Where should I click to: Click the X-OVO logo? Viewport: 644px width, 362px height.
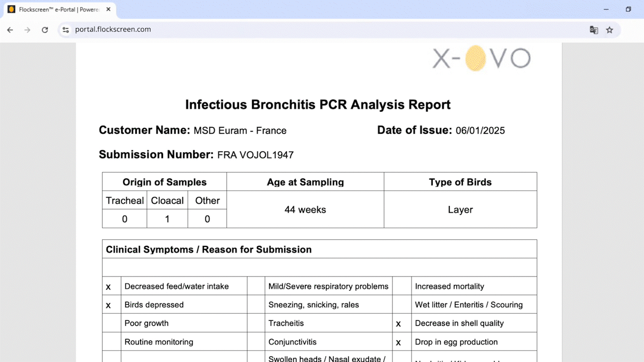click(481, 58)
